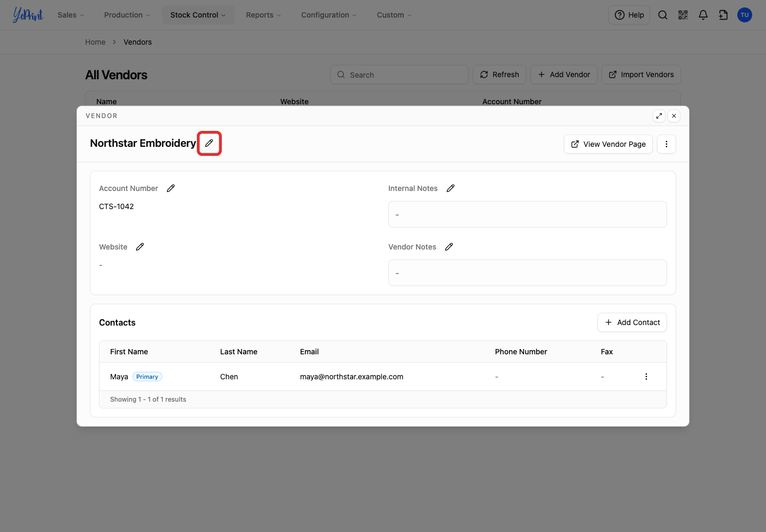Open the notifications bell
This screenshot has width=766, height=532.
[703, 15]
